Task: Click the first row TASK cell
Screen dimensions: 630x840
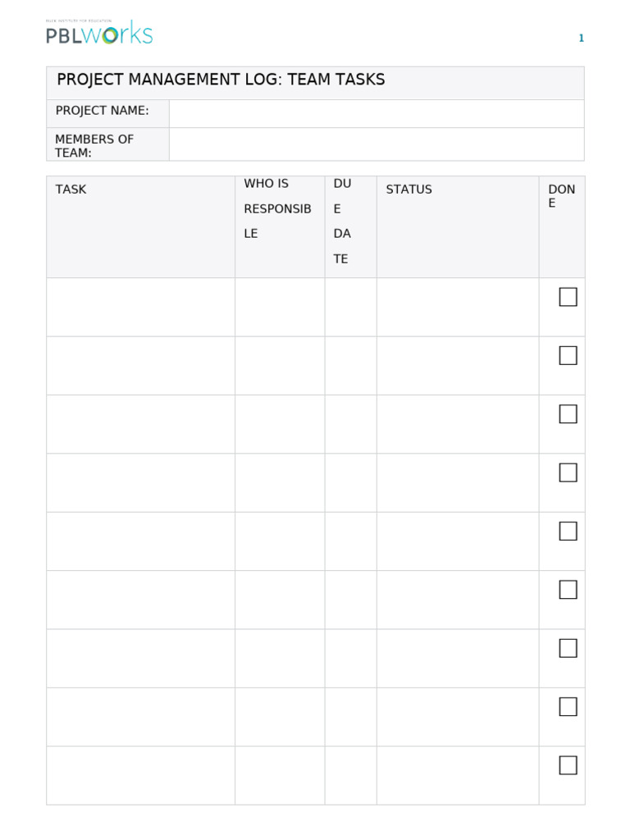Action: [x=140, y=307]
